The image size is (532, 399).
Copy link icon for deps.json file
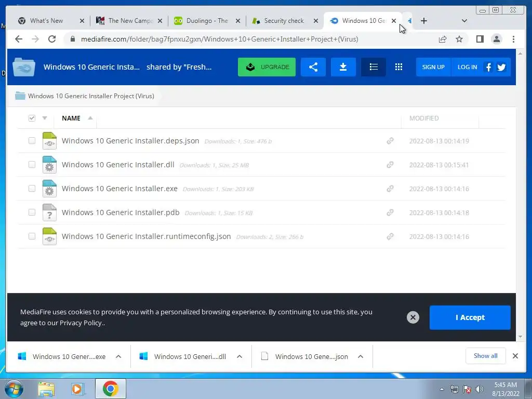click(390, 141)
